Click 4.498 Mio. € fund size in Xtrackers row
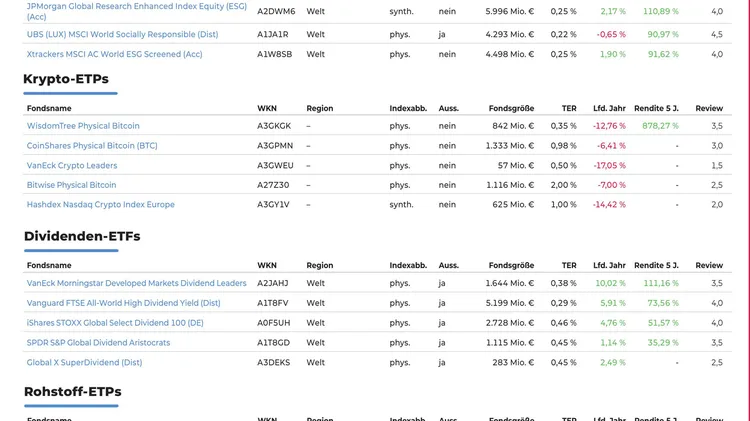 click(x=510, y=54)
